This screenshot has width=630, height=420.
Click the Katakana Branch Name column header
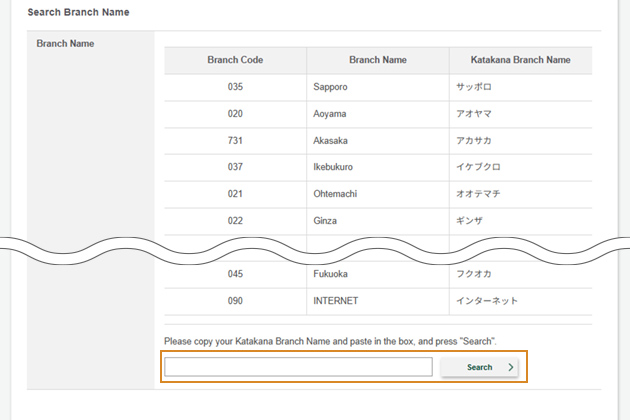520,60
